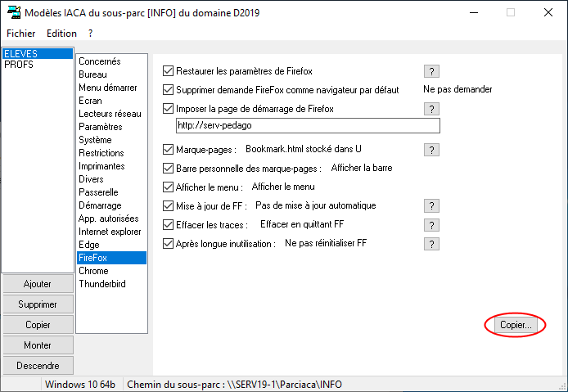Click help button for Imposer la page de démarrage
568x392 pixels.
[431, 109]
